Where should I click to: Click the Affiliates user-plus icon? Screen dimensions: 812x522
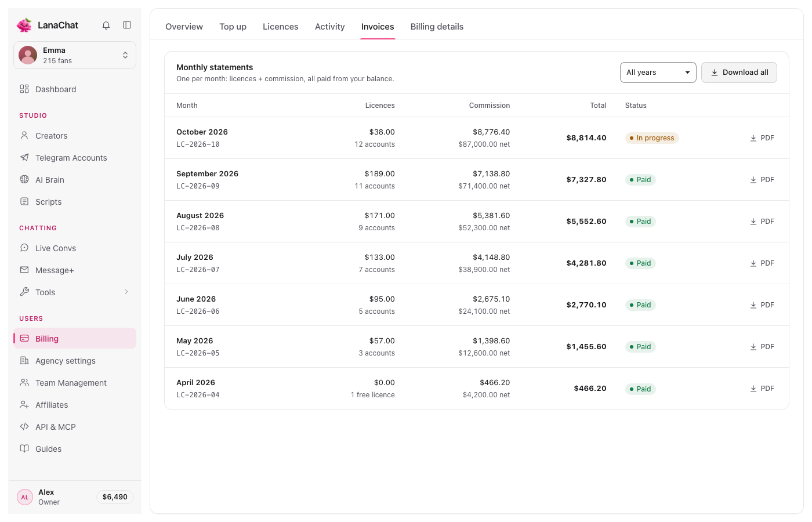pyautogui.click(x=24, y=404)
